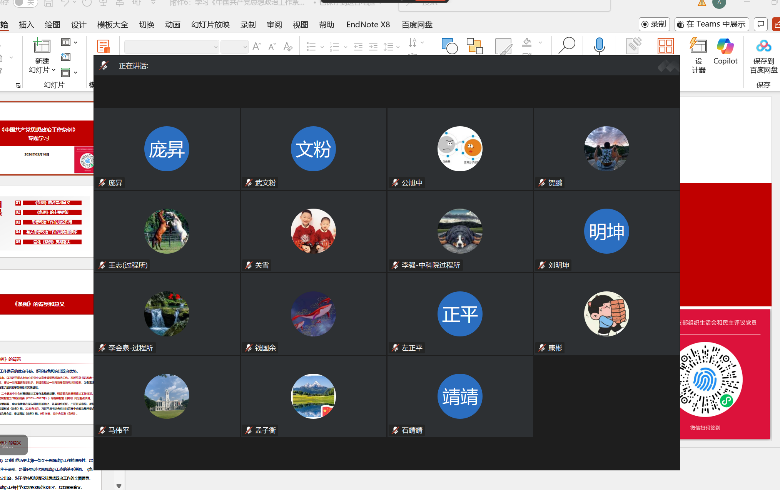780x490 pixels.
Task: Click the microphone dictate icon
Action: click(600, 45)
